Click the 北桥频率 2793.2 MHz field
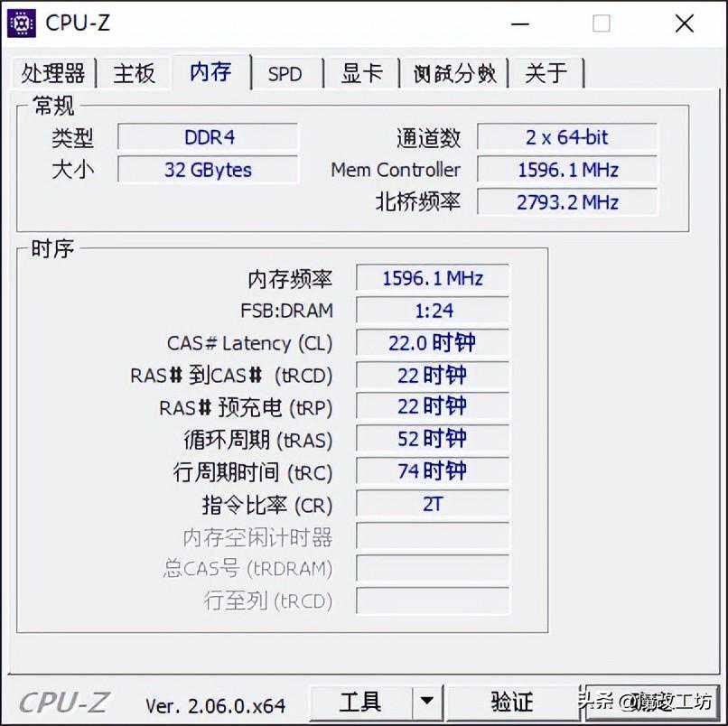This screenshot has height=726, width=728. 567,202
